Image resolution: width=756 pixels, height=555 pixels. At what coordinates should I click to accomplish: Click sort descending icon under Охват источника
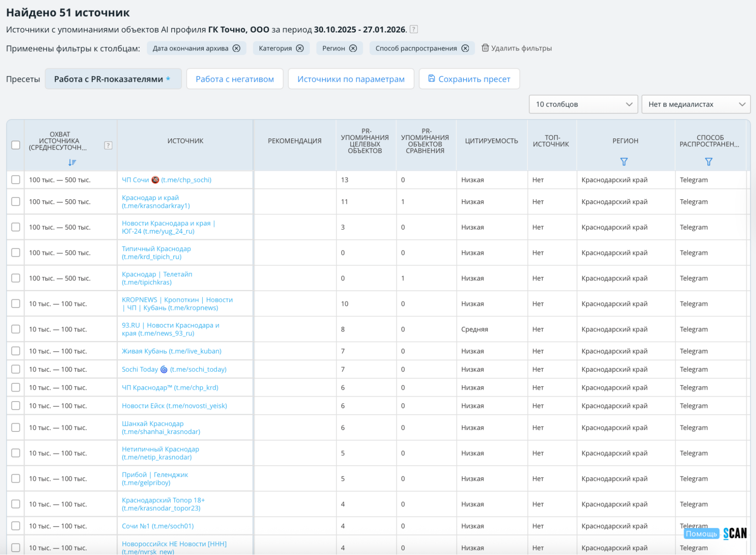[72, 162]
